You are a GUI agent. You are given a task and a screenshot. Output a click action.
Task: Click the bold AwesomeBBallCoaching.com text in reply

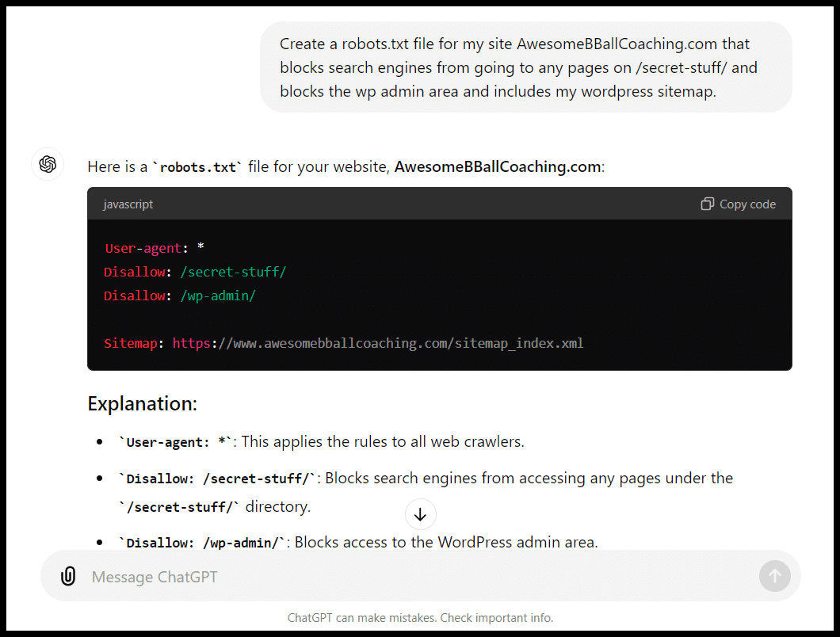click(x=498, y=166)
